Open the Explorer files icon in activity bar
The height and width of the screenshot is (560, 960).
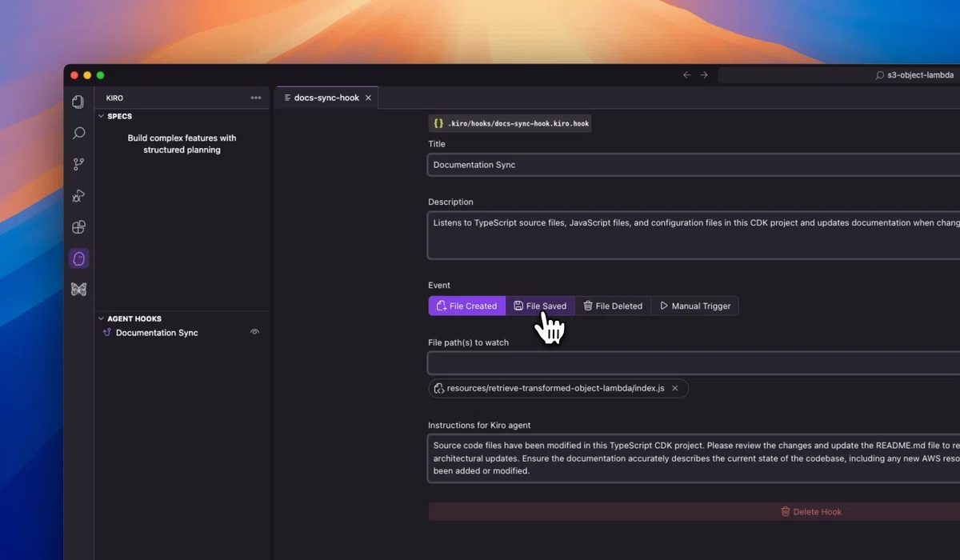pos(78,102)
